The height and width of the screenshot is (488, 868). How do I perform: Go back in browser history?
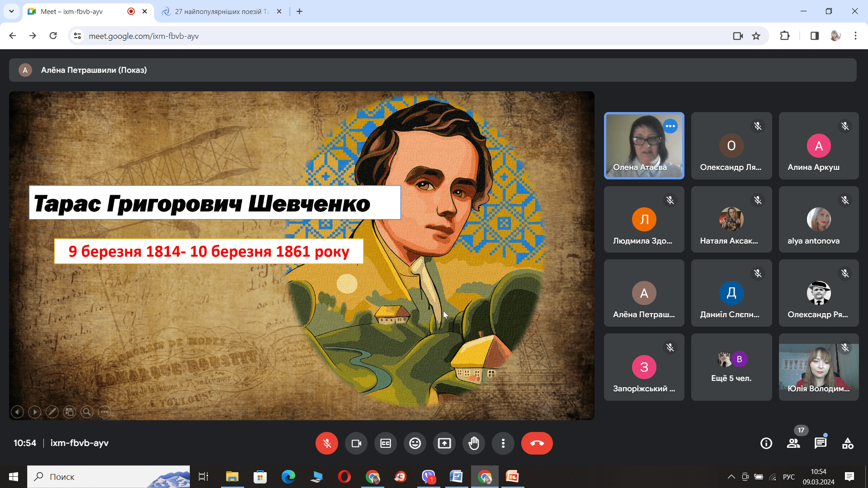click(x=13, y=36)
